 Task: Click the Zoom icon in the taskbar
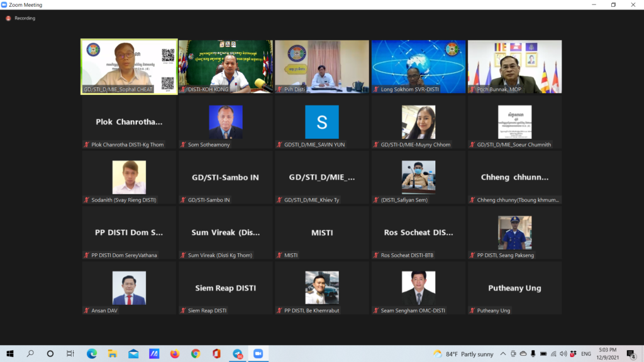258,354
